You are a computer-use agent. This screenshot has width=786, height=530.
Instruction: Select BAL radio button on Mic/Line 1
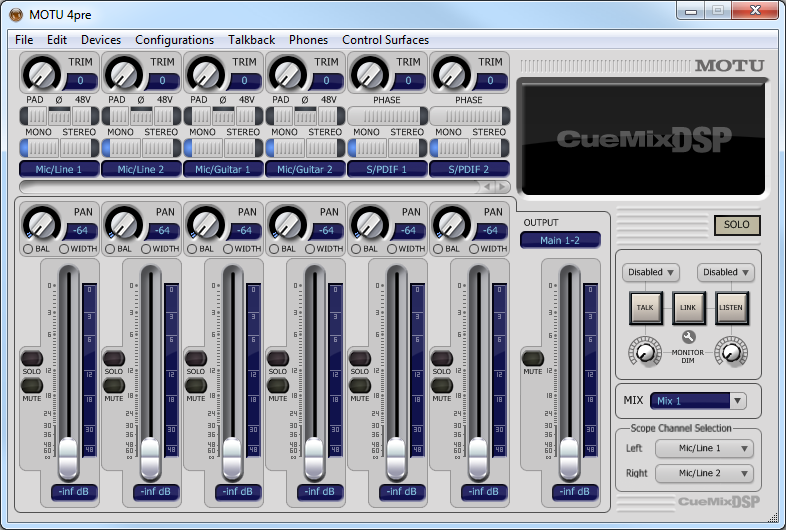coord(28,249)
